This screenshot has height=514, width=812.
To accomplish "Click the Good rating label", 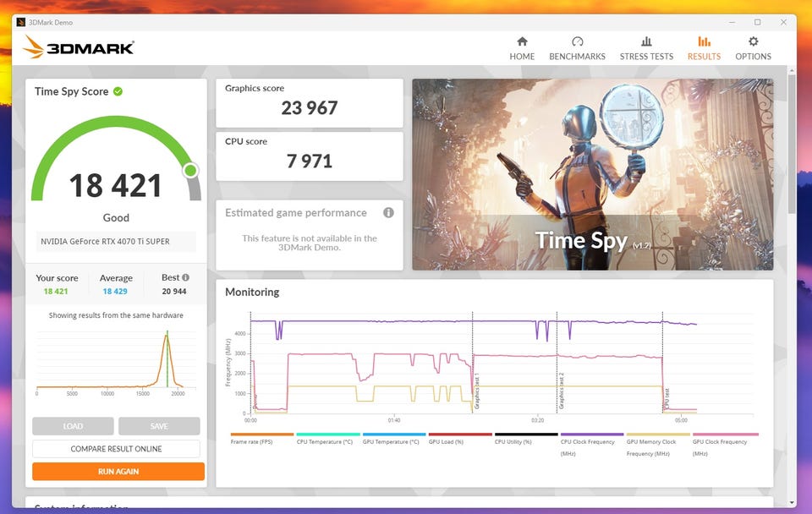I will [116, 218].
